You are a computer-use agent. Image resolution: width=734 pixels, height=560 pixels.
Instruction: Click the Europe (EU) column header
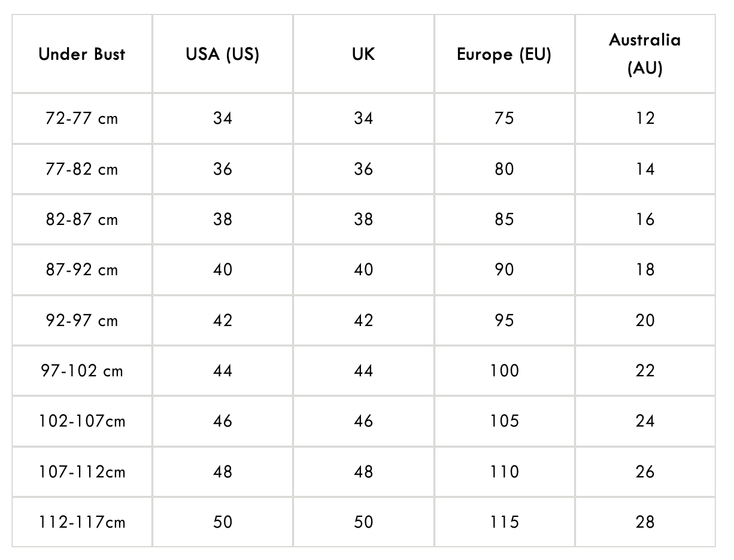(x=504, y=54)
